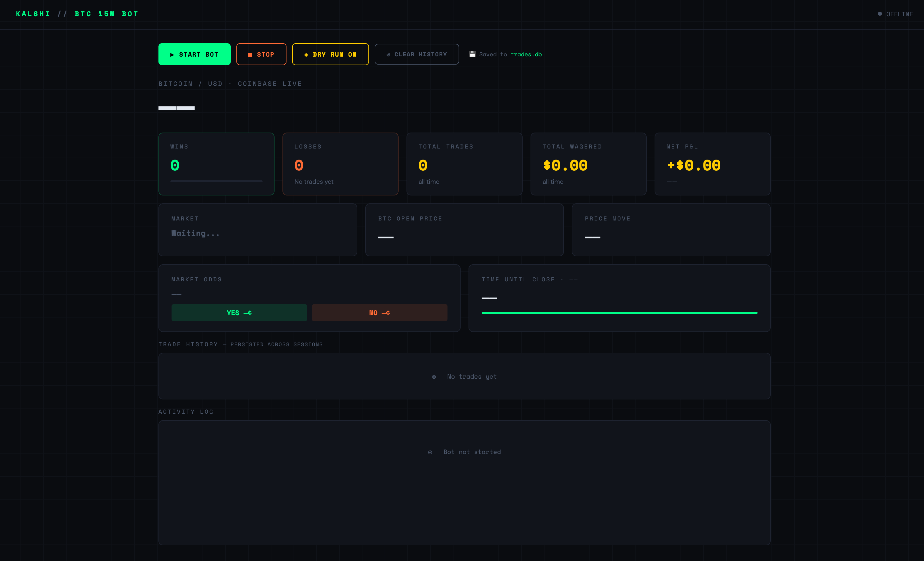The width and height of the screenshot is (924, 561).
Task: Click the KALSHI // BTC 15M BOT title
Action: click(77, 14)
